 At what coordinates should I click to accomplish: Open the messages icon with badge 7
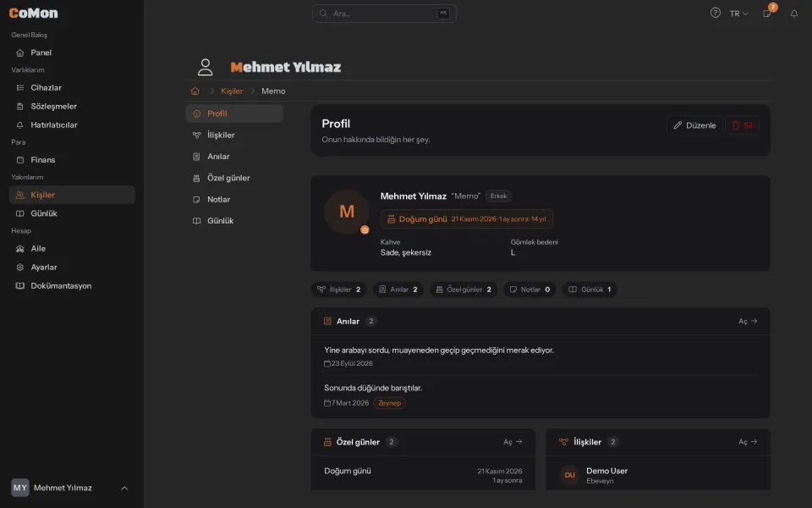[x=767, y=14]
